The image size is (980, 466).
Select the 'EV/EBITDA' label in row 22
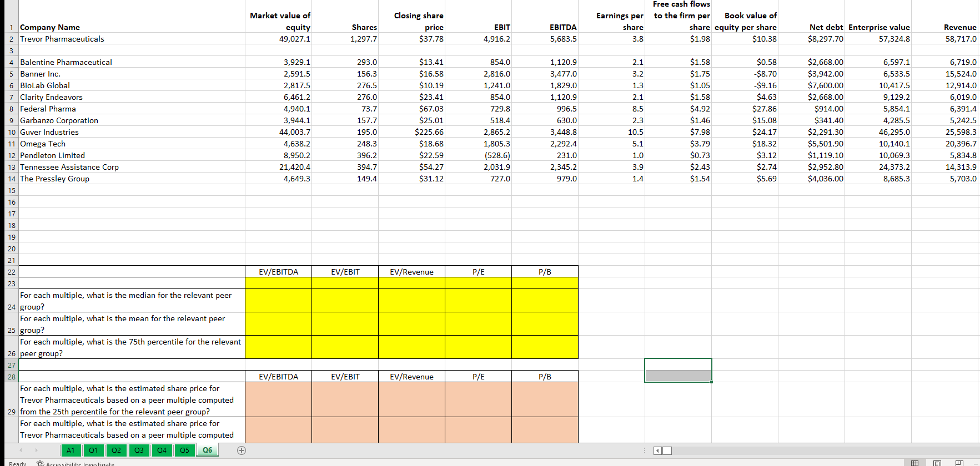[x=279, y=272]
